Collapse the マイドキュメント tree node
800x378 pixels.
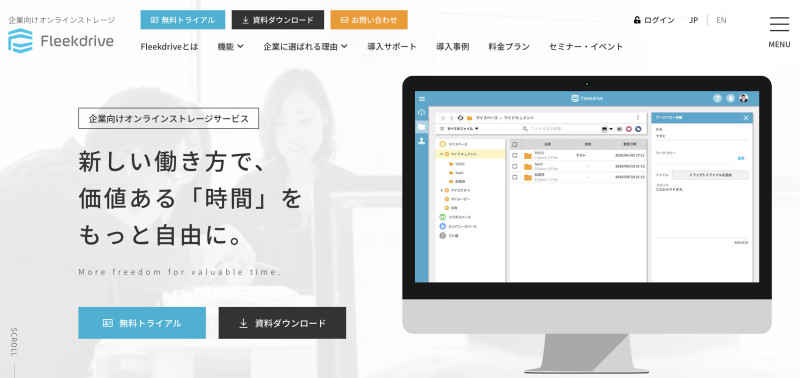pos(441,154)
